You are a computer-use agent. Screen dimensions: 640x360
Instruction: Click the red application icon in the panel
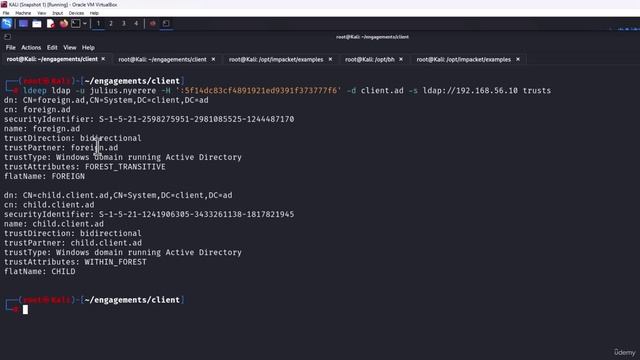[x=153, y=24]
